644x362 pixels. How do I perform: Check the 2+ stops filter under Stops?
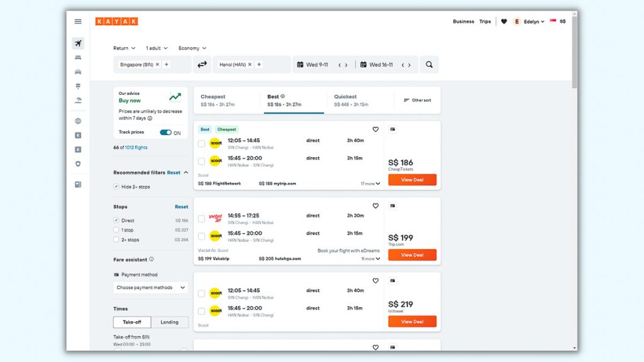[116, 239]
